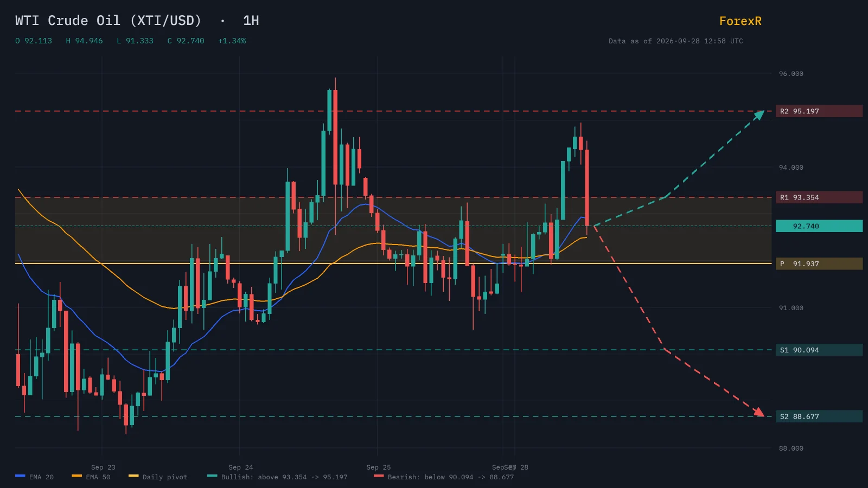The width and height of the screenshot is (868, 488).
Task: Click the Sep 25 date axis marker
Action: [379, 467]
